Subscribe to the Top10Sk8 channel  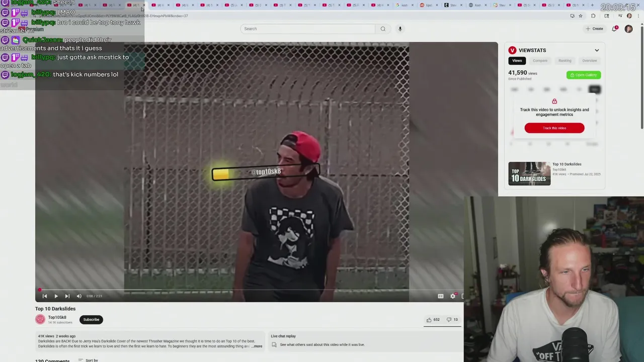tap(91, 320)
